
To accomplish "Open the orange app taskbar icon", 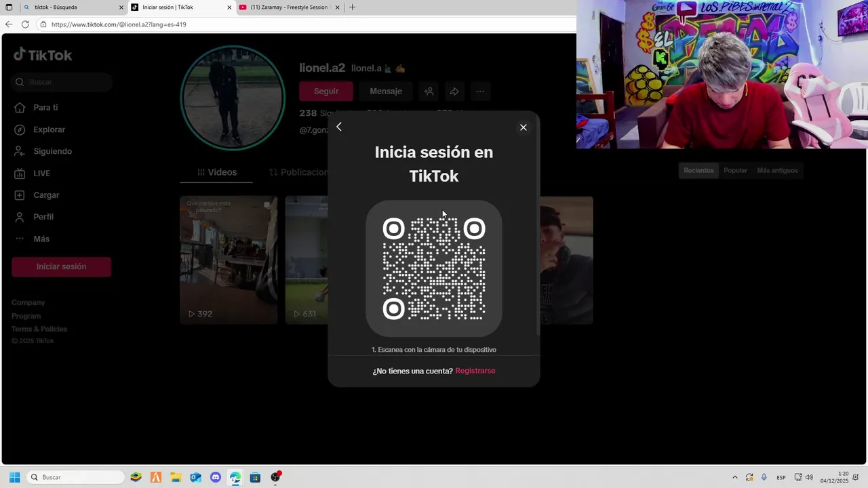I will pyautogui.click(x=156, y=477).
